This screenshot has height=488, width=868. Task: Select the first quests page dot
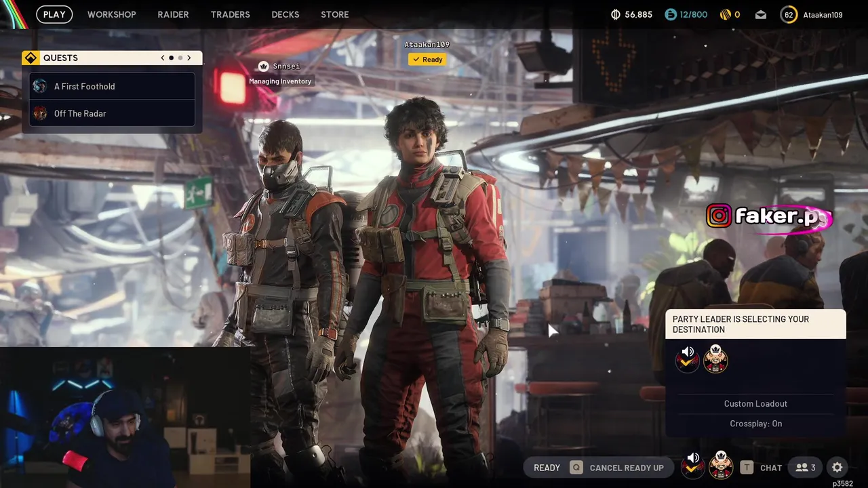(x=171, y=58)
